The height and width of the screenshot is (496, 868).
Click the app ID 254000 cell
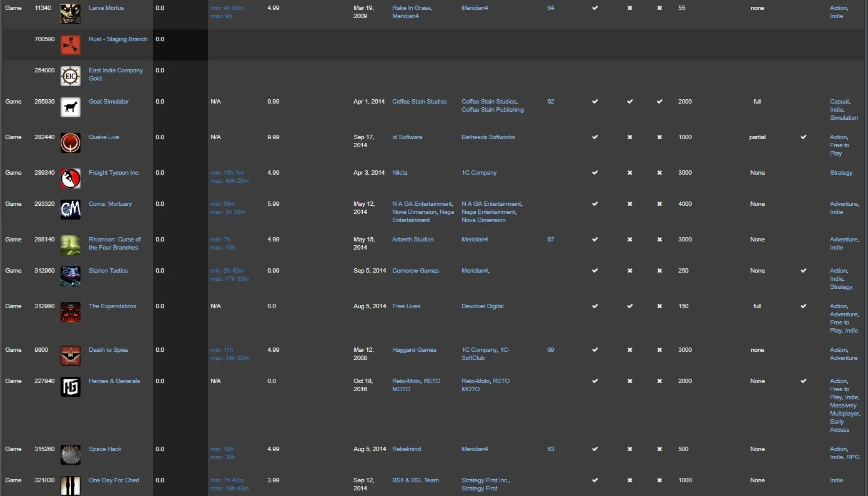[x=44, y=71]
